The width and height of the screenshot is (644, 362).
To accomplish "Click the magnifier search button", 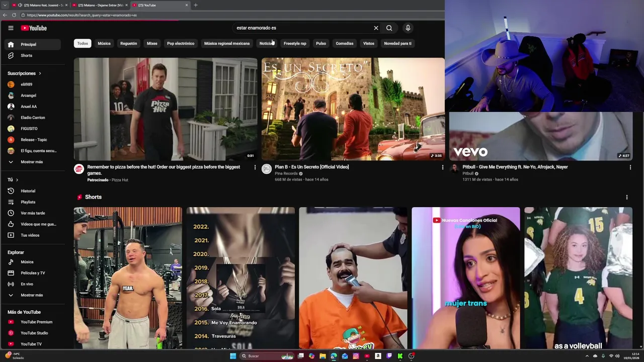I will (x=389, y=28).
